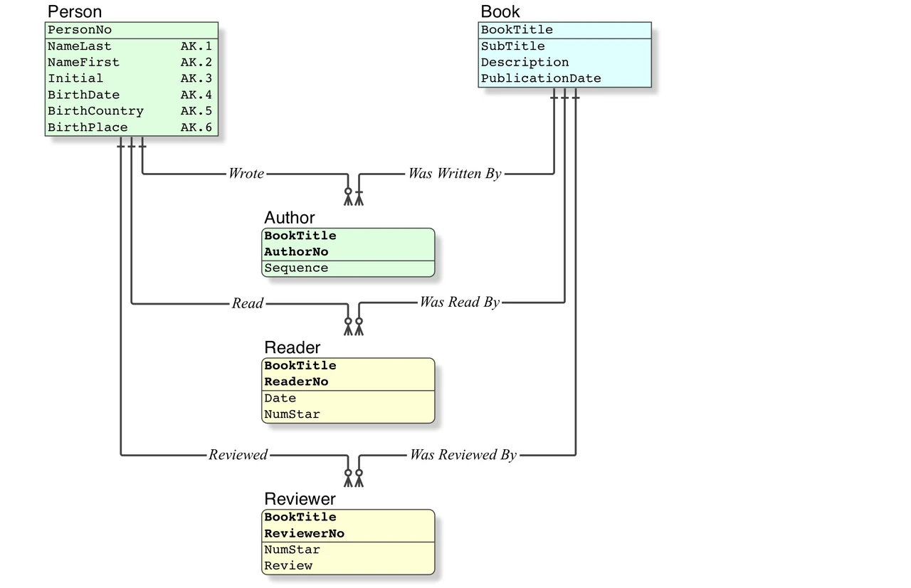Select the BirthCountry attribute row
The height and width of the screenshot is (588, 911).
(x=132, y=111)
